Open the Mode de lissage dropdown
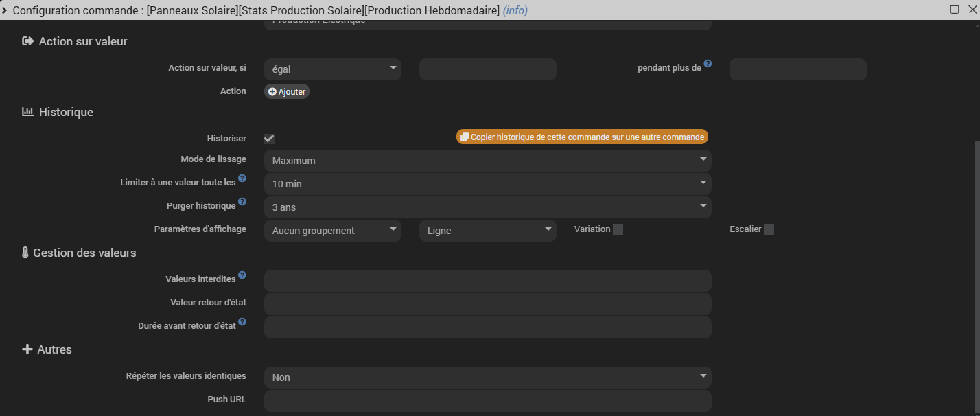This screenshot has width=980, height=416. [x=487, y=161]
